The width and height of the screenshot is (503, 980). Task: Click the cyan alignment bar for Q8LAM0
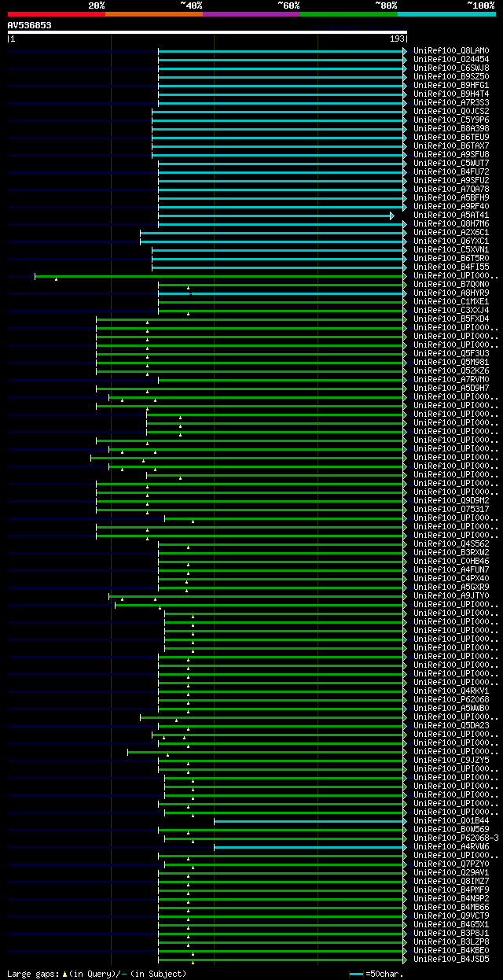[282, 50]
